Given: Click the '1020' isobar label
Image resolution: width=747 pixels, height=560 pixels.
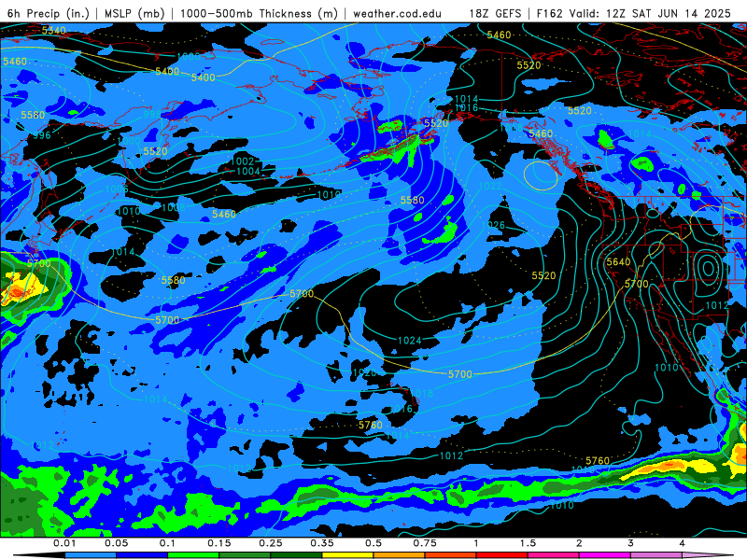Looking at the screenshot, I should point(364,372).
